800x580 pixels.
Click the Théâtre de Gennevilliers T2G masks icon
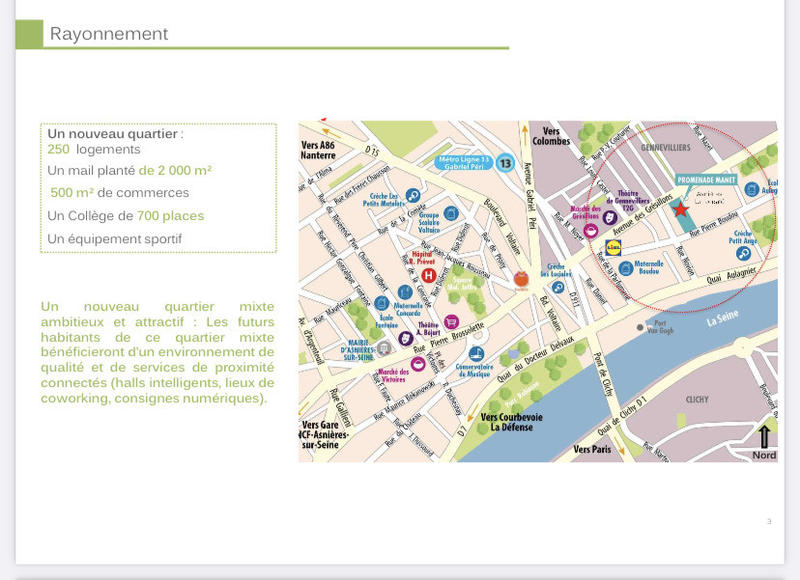pyautogui.click(x=609, y=217)
